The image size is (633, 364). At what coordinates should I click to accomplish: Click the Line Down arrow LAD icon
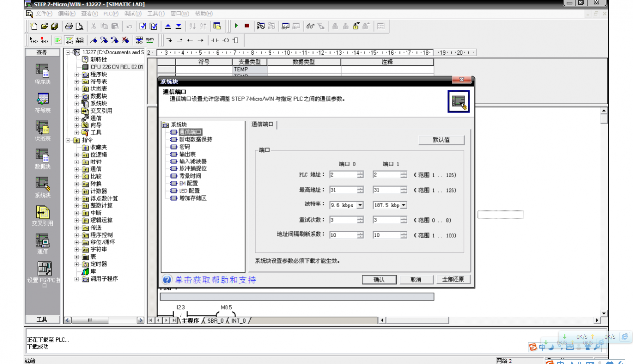[x=169, y=40]
